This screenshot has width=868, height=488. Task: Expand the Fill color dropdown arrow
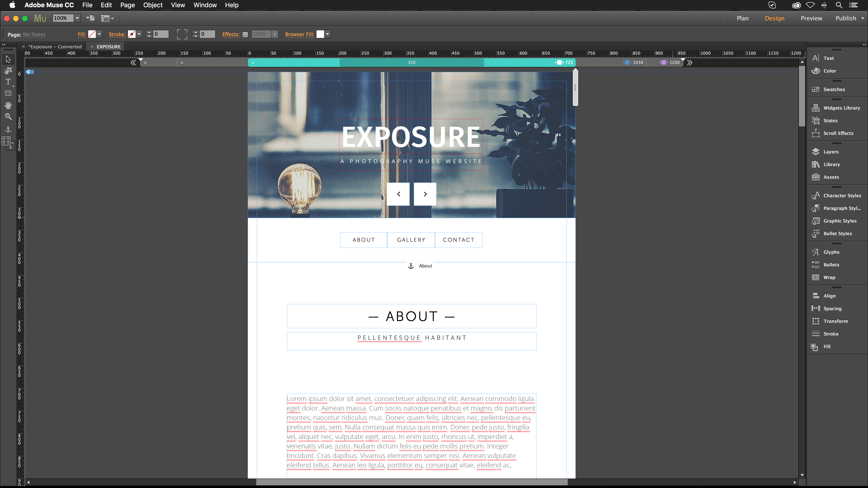pos(99,34)
